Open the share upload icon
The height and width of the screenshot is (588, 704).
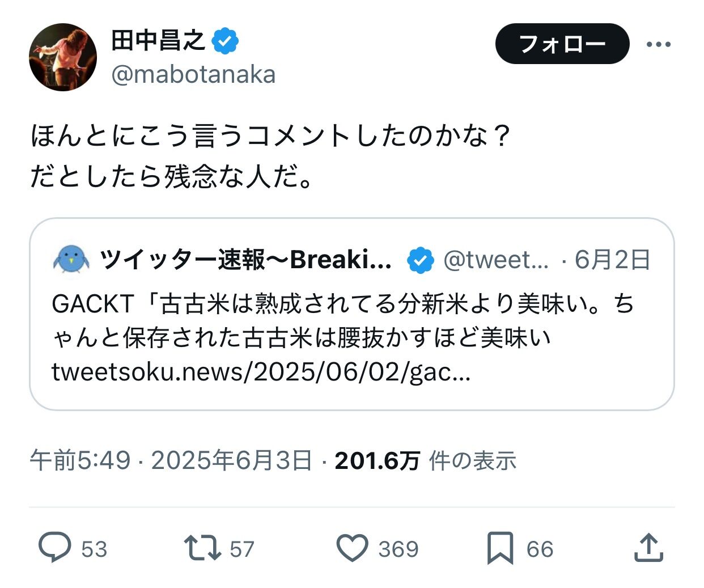click(648, 548)
